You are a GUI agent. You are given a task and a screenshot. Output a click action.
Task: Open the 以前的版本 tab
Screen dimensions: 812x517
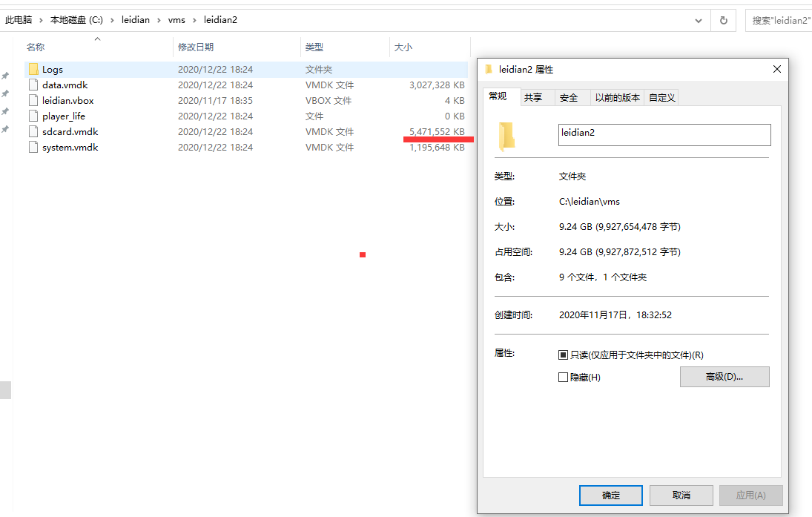click(x=617, y=97)
